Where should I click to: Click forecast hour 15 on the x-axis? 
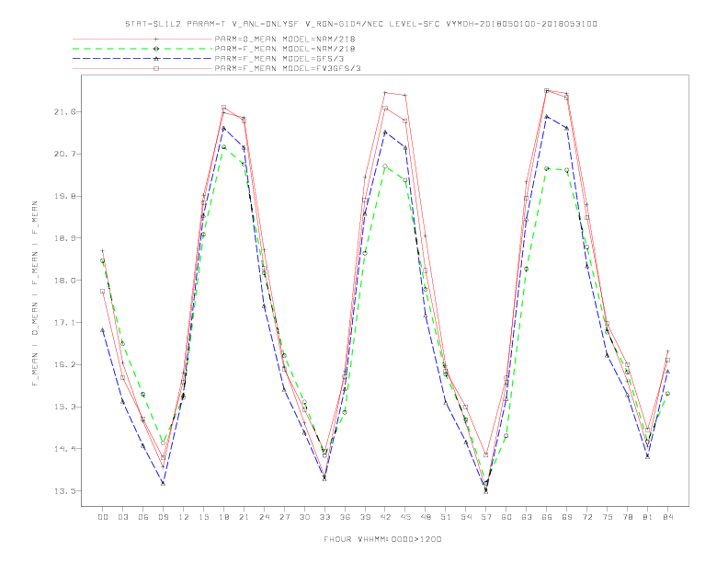pyautogui.click(x=203, y=517)
